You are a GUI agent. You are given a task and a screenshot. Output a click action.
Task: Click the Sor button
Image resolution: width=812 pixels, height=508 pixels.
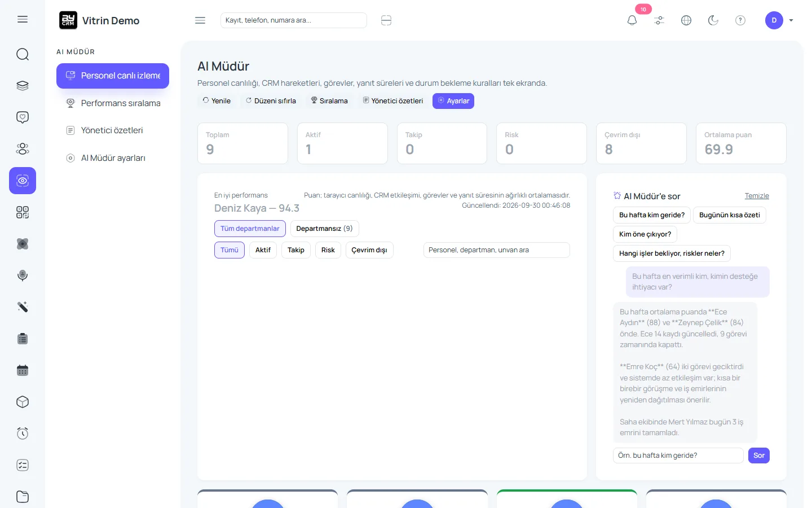pos(759,456)
